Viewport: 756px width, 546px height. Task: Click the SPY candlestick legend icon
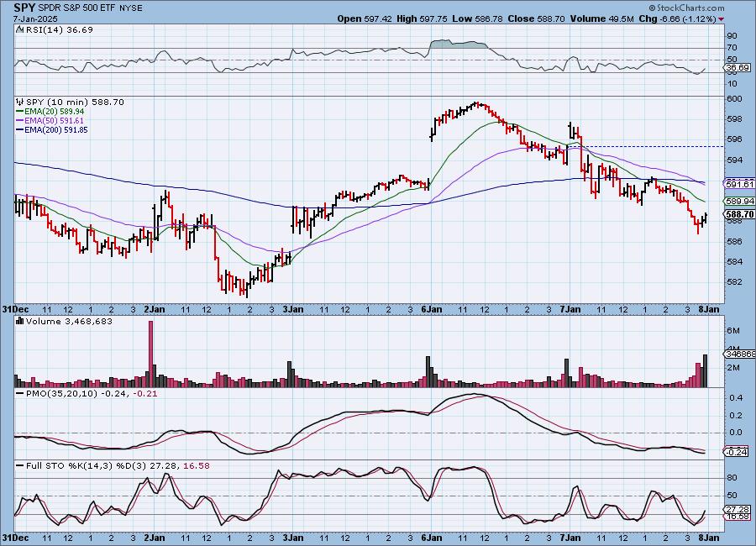[20, 102]
